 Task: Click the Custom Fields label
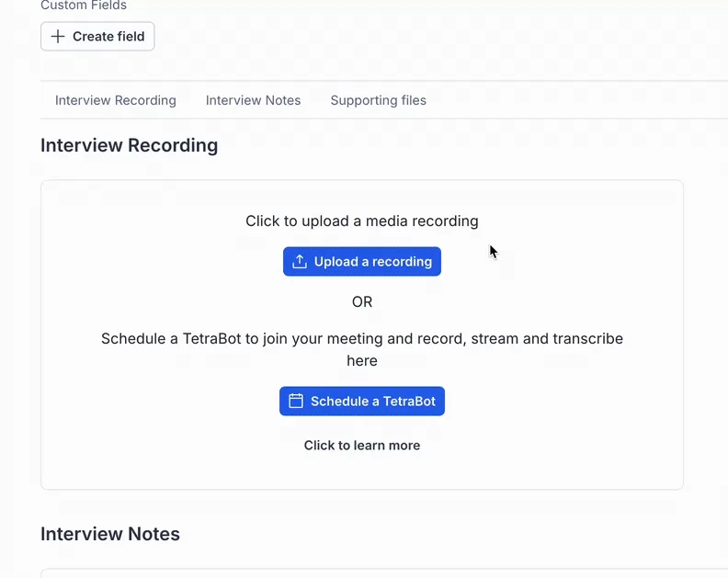coord(84,6)
